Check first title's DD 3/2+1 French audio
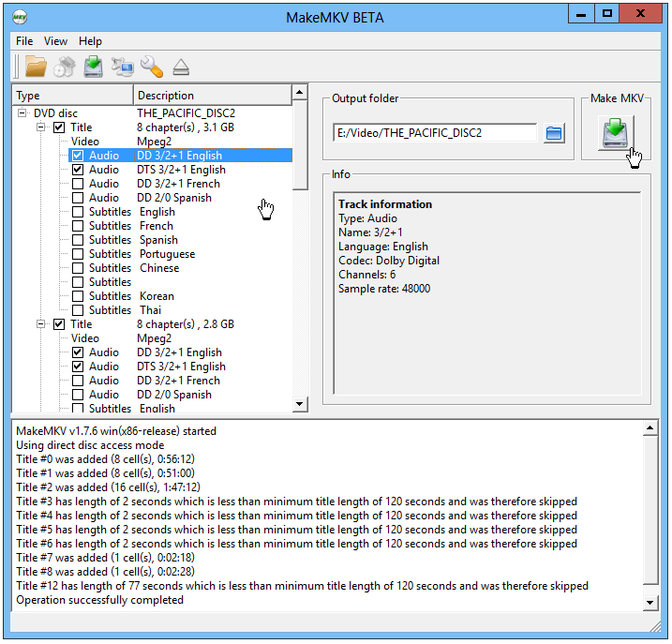The height and width of the screenshot is (644, 672). [78, 184]
